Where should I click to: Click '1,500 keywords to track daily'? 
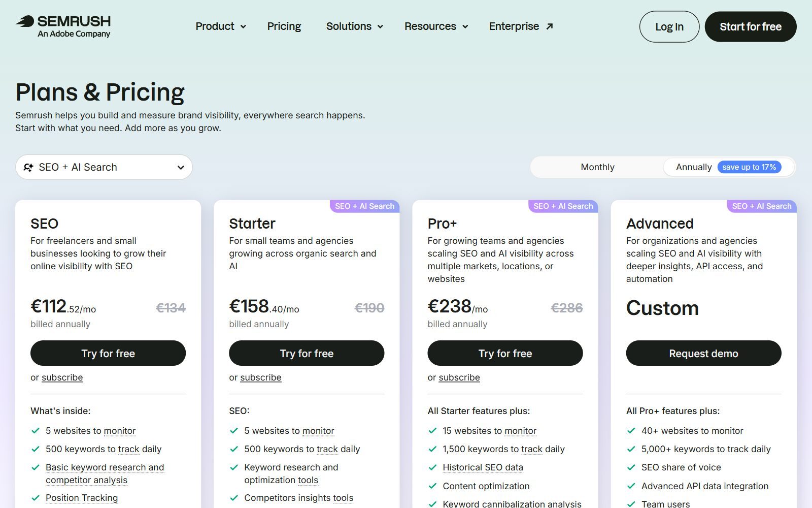coord(503,449)
